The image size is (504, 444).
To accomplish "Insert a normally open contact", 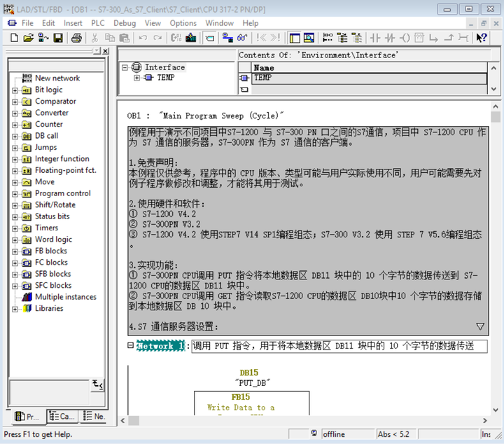I will pyautogui.click(x=375, y=38).
